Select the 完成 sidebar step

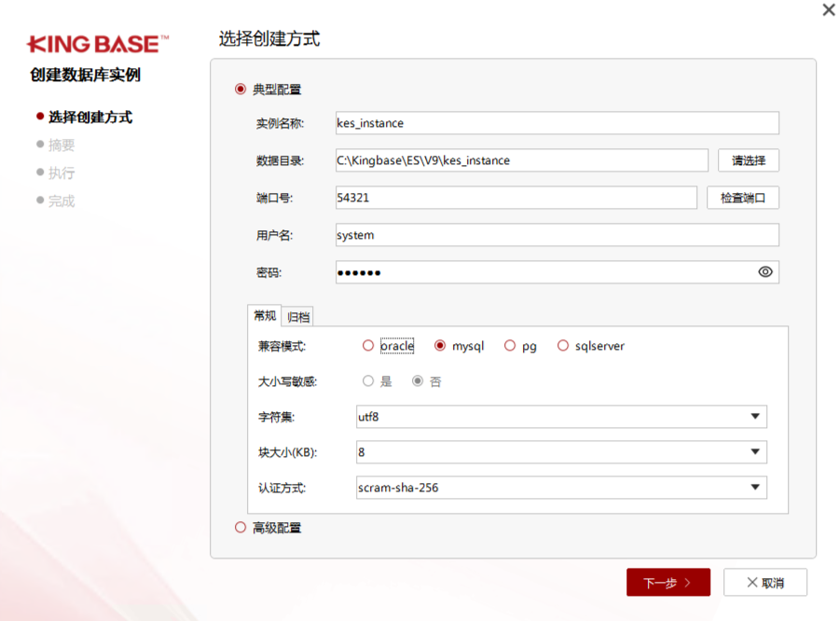pos(62,200)
